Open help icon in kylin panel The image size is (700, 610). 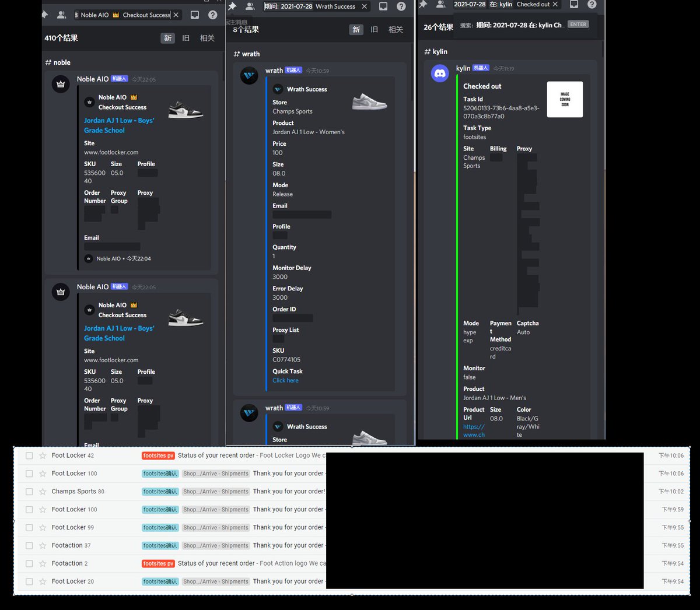point(592,4)
